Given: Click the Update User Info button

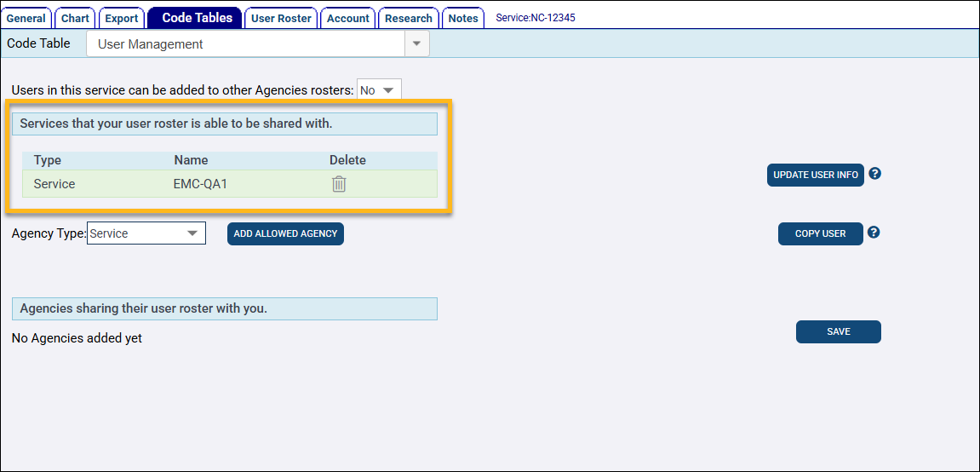Looking at the screenshot, I should coord(816,175).
